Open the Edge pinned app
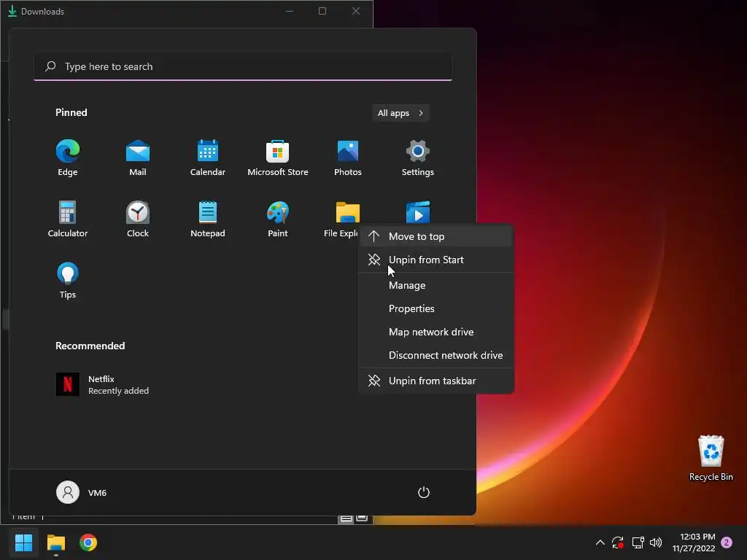 68,157
